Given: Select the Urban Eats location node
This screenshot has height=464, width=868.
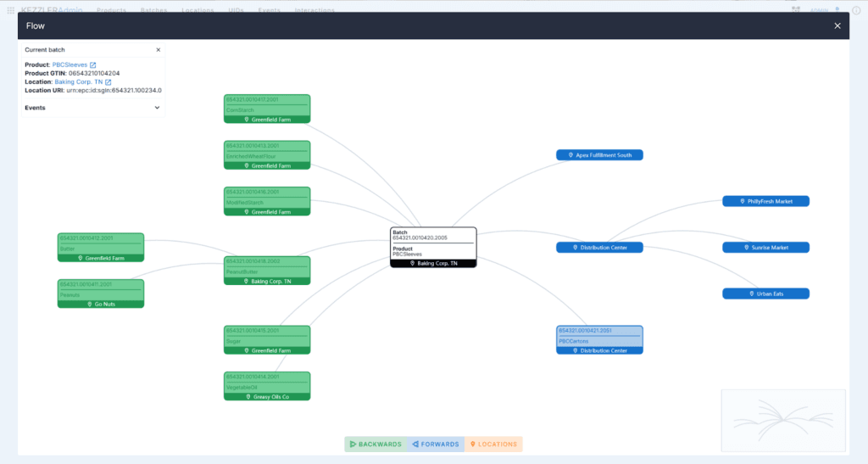Looking at the screenshot, I should click(765, 293).
